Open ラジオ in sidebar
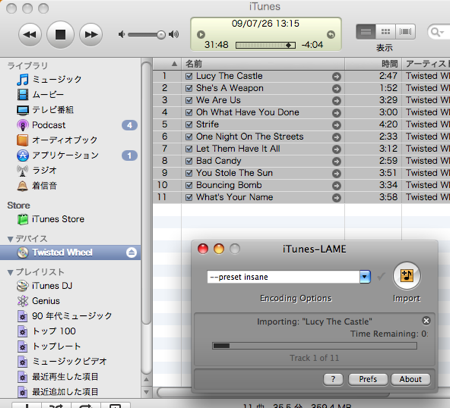 (44, 170)
